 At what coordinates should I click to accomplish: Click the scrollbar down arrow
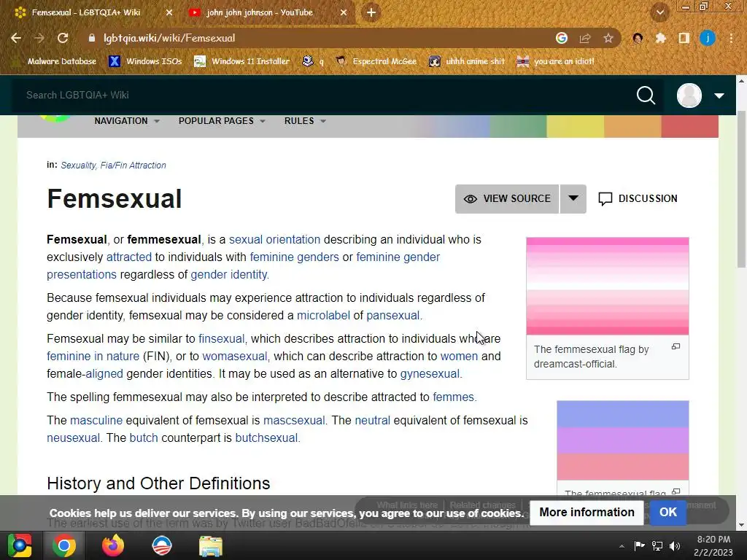741,525
